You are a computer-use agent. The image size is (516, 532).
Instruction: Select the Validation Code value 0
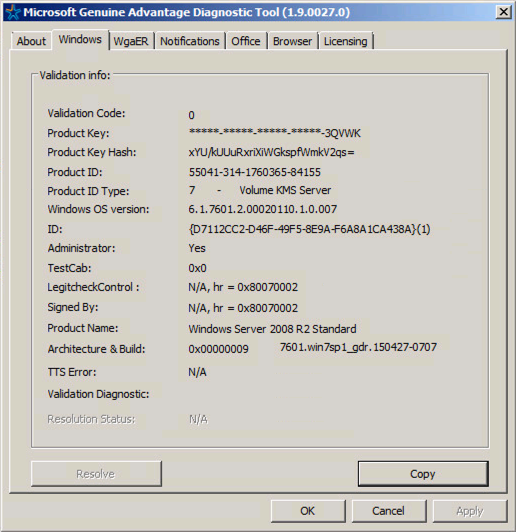191,115
